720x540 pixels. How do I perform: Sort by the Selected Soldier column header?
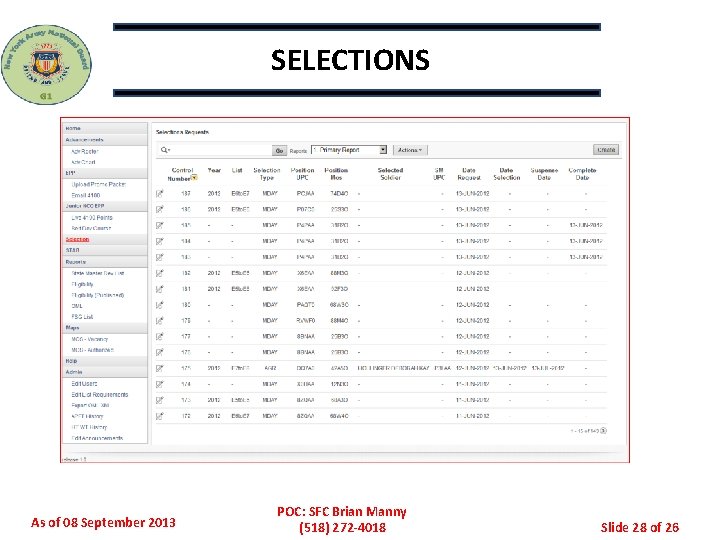(x=390, y=174)
